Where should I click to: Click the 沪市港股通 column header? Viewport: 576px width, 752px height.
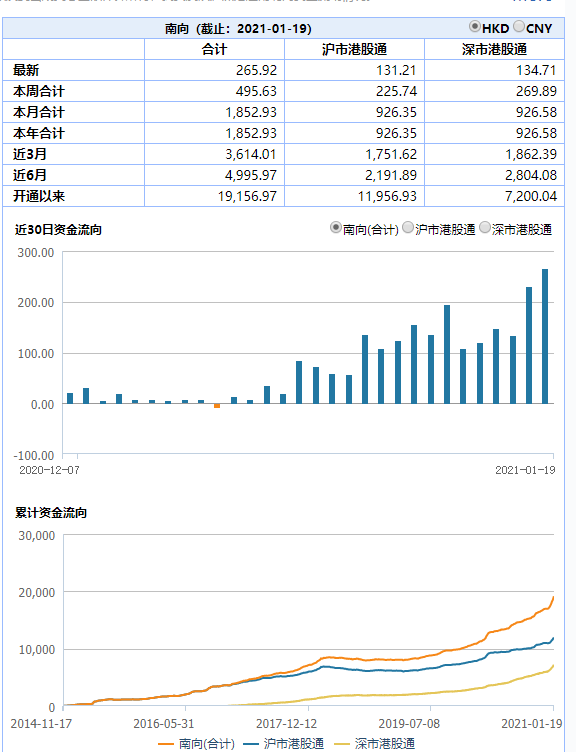click(354, 49)
